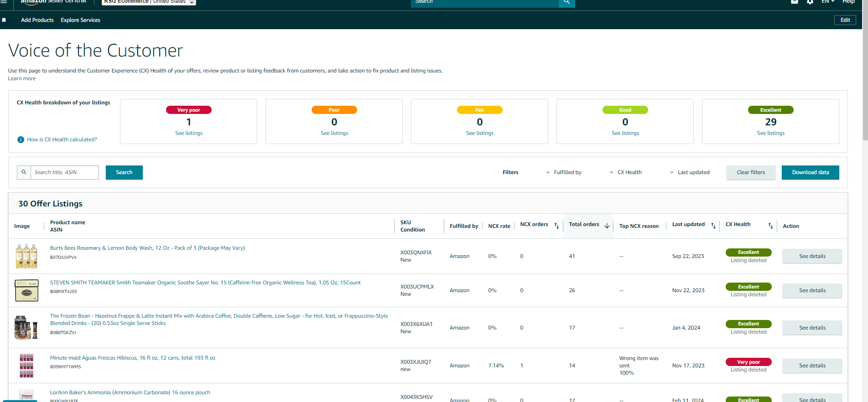Click the info icon next to CX Health calculation
The height and width of the screenshot is (402, 868).
[21, 139]
